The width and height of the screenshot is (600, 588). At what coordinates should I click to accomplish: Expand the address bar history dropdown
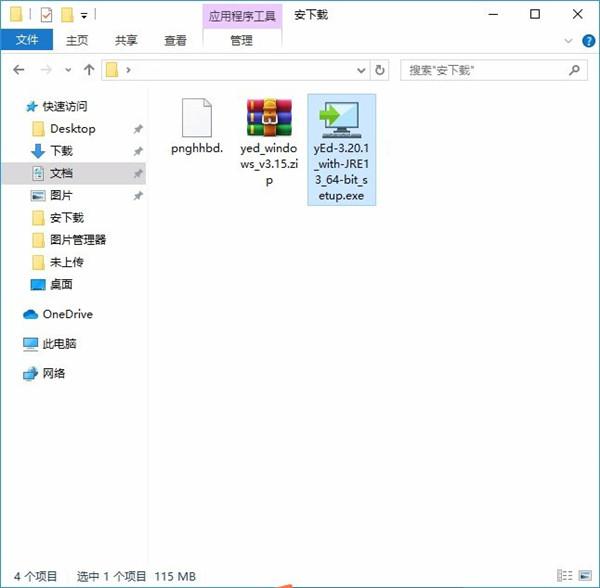[361, 70]
